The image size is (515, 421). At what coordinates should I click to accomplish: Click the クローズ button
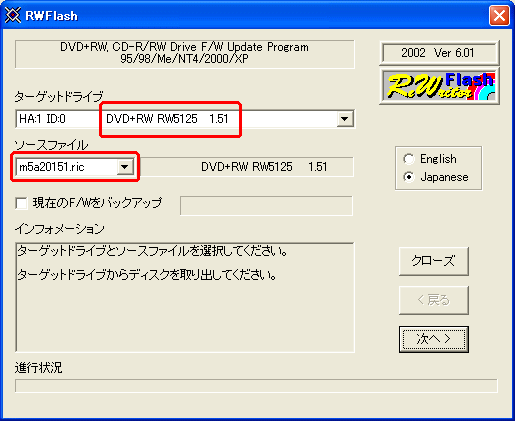click(434, 261)
